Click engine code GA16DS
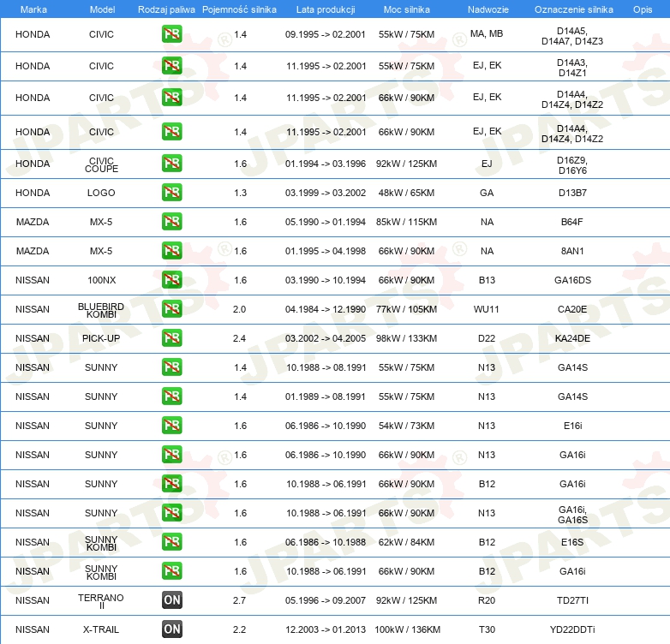Image resolution: width=670 pixels, height=644 pixels. coord(572,280)
